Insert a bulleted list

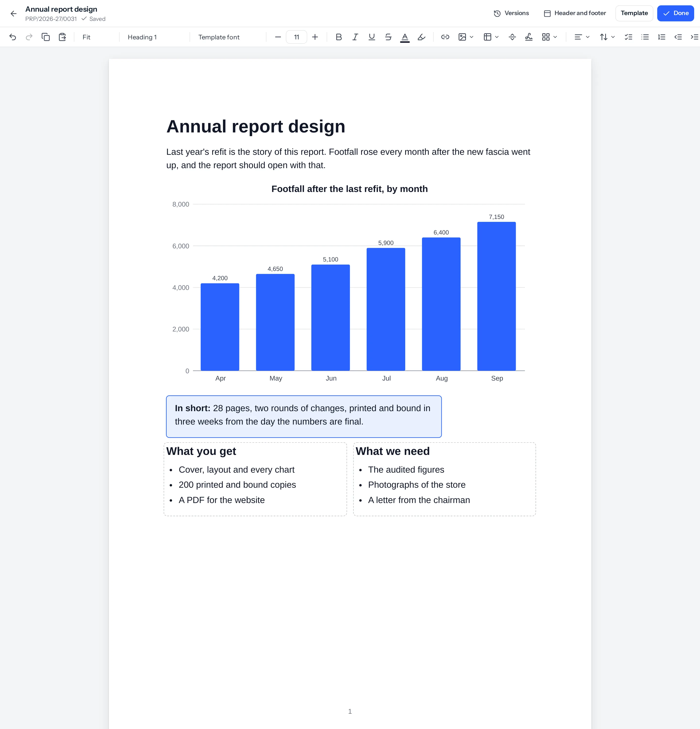click(x=645, y=37)
